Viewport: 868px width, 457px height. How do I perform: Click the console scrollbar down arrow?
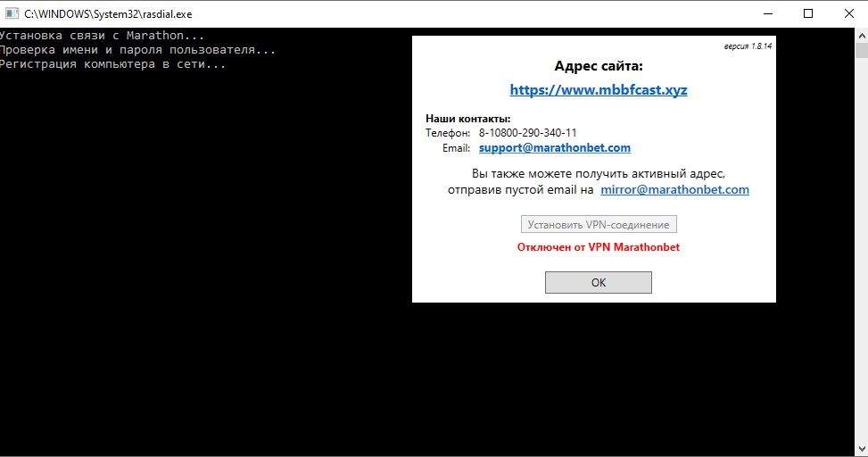point(862,449)
